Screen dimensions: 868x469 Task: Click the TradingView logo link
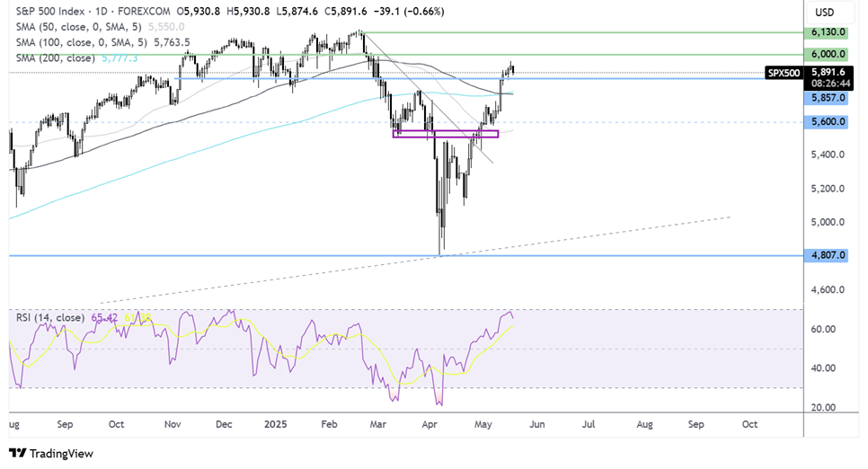click(51, 454)
